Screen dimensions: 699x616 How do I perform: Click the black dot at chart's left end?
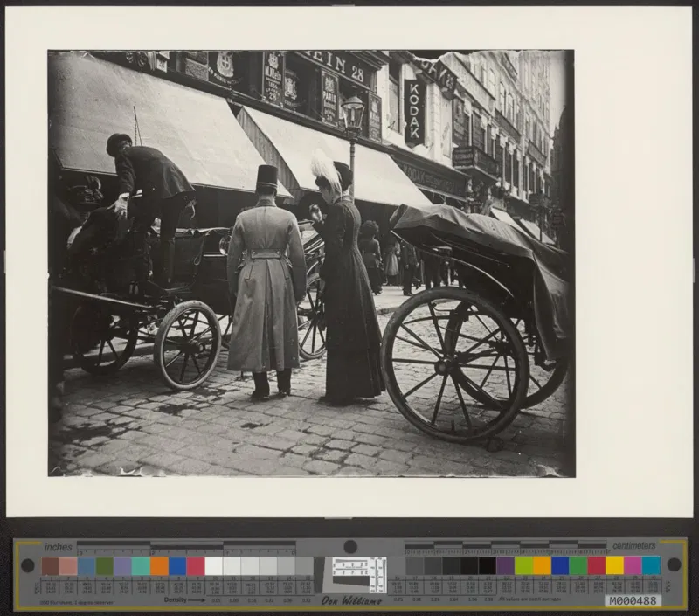tap(28, 565)
